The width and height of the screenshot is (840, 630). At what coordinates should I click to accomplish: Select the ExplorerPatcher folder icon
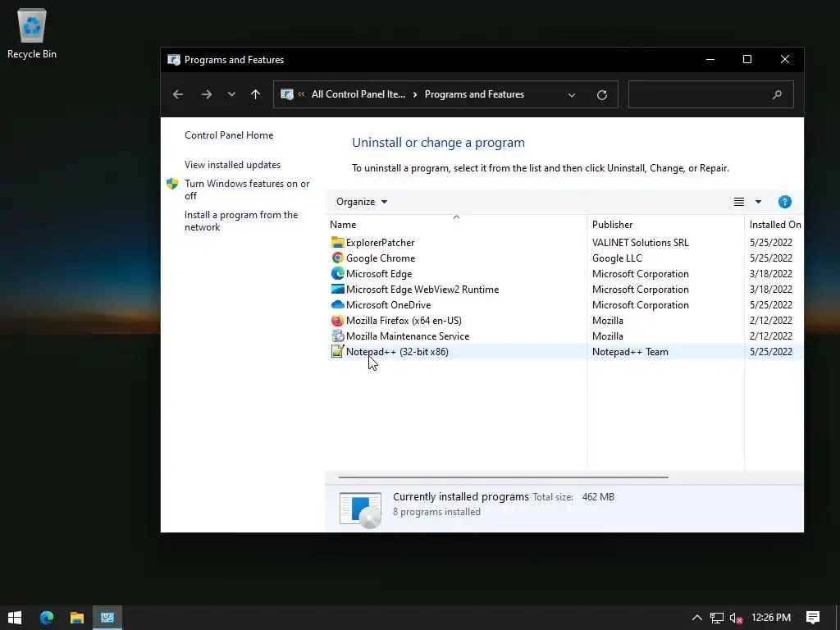point(337,242)
